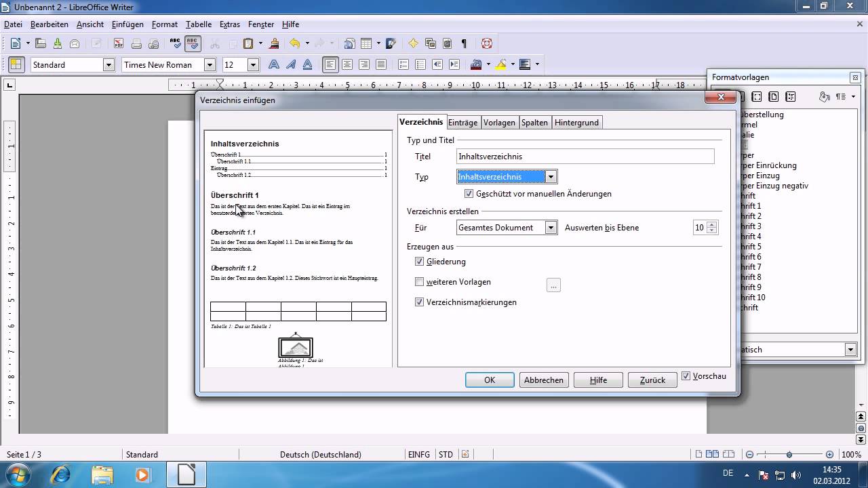Screen dimensions: 868x488
Task: Click the OK button
Action: [x=490, y=380]
